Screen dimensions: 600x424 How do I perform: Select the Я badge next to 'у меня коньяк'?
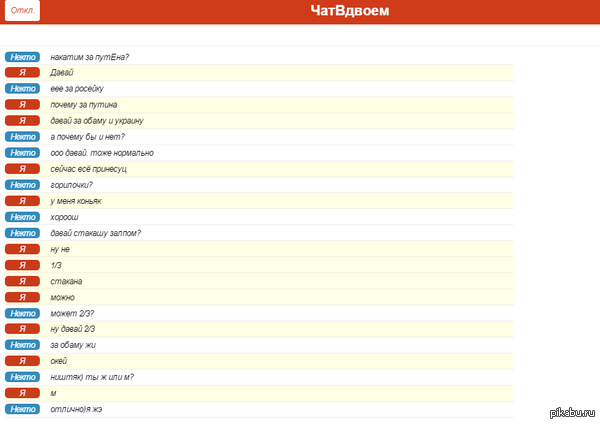click(x=22, y=201)
